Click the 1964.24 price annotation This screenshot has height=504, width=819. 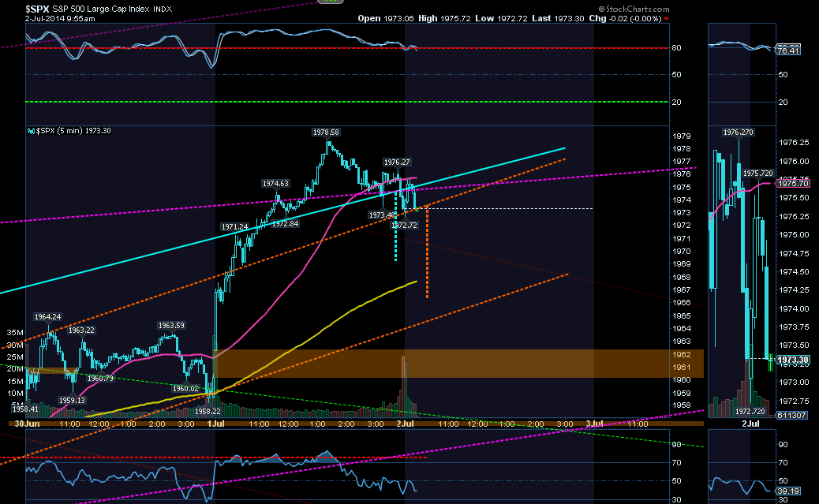click(47, 316)
